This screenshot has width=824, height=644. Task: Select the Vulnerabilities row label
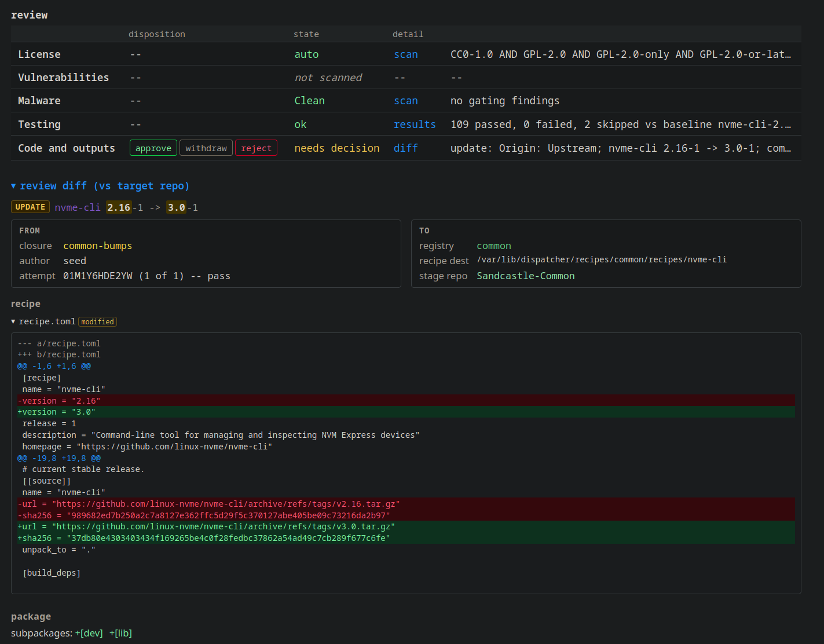pyautogui.click(x=63, y=78)
